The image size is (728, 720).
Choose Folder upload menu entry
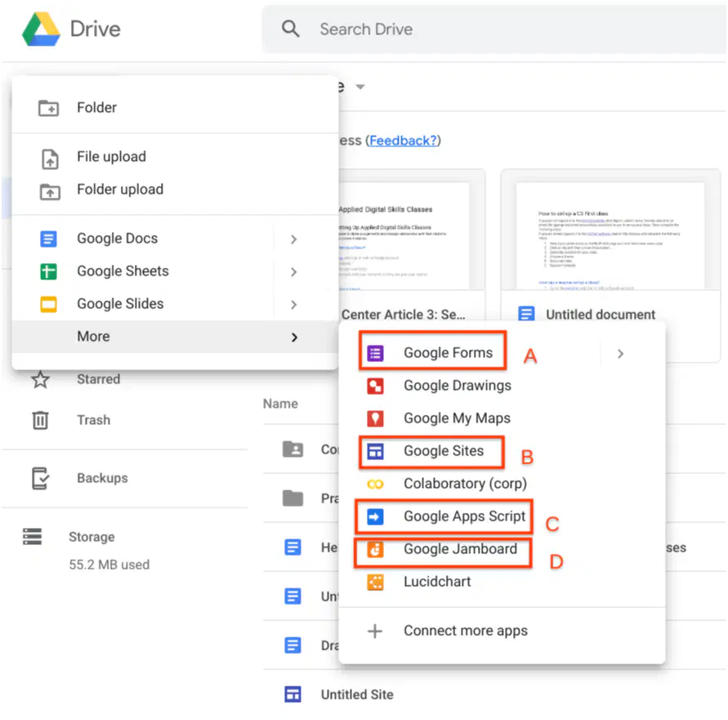pos(175,190)
